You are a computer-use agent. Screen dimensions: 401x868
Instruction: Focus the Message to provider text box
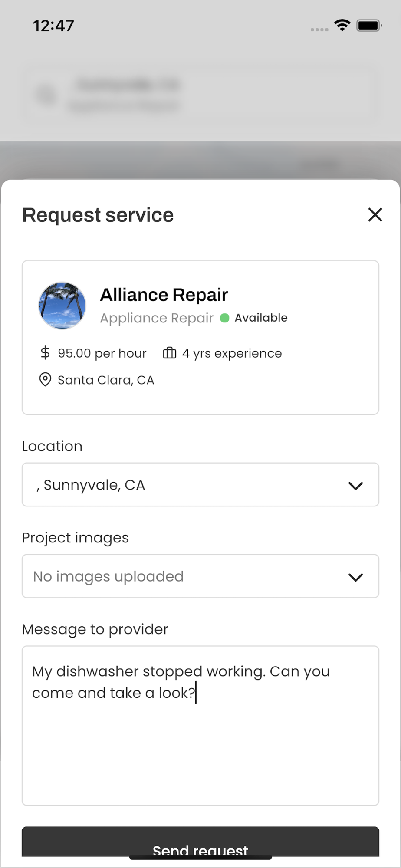point(200,738)
